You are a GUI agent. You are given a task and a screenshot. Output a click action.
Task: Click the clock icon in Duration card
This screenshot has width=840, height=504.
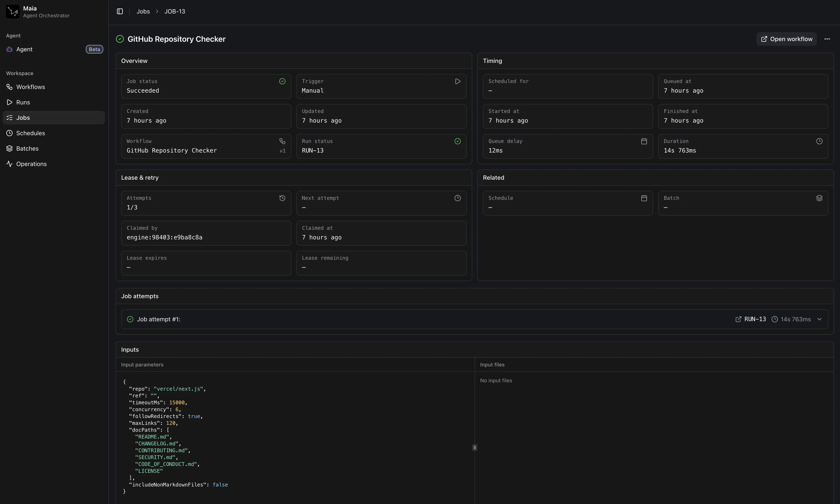pos(819,141)
